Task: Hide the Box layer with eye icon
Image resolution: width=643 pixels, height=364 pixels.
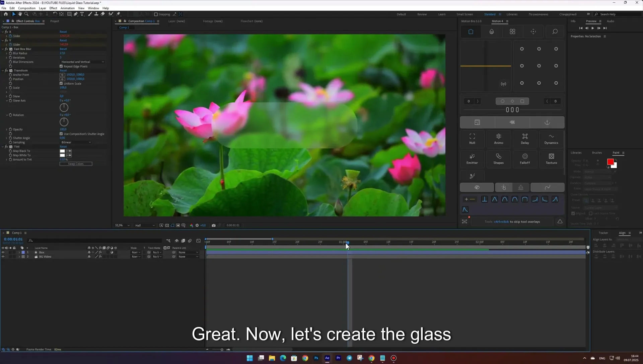Action: point(3,252)
